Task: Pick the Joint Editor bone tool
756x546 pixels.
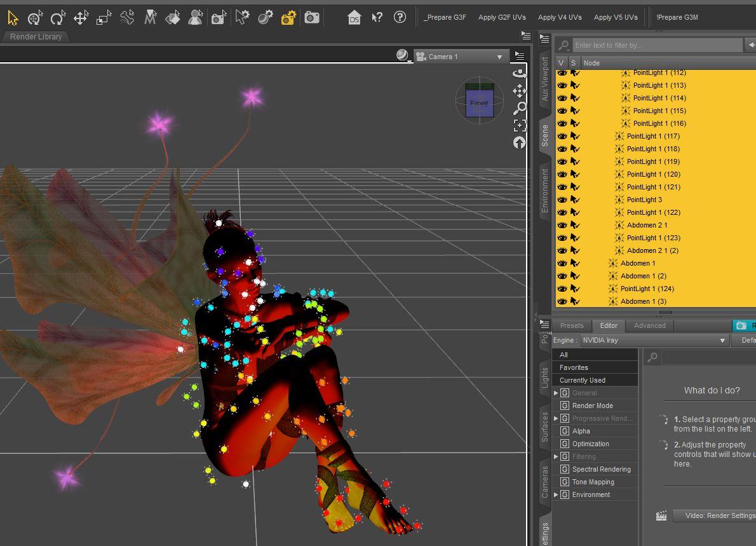Action: 127,18
